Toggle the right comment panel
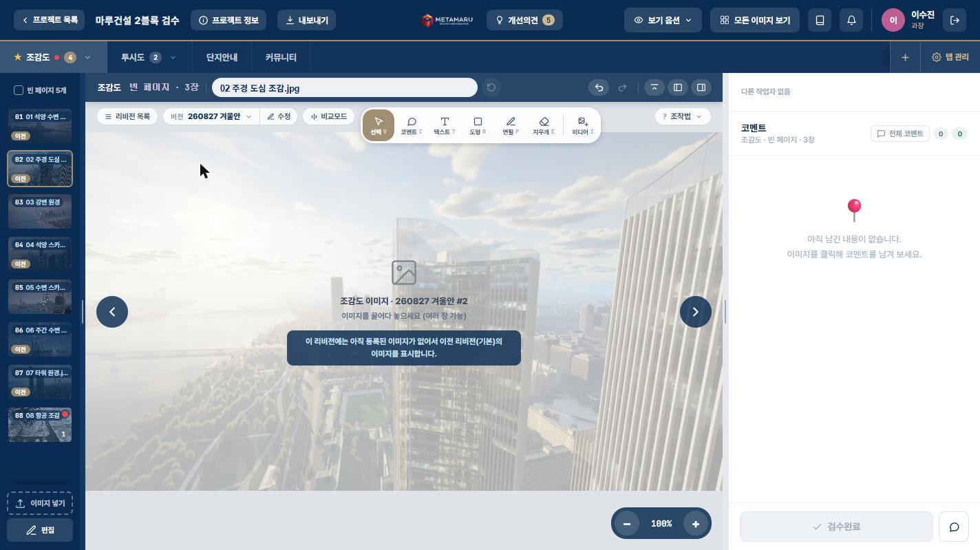This screenshot has width=980, height=550. click(701, 87)
